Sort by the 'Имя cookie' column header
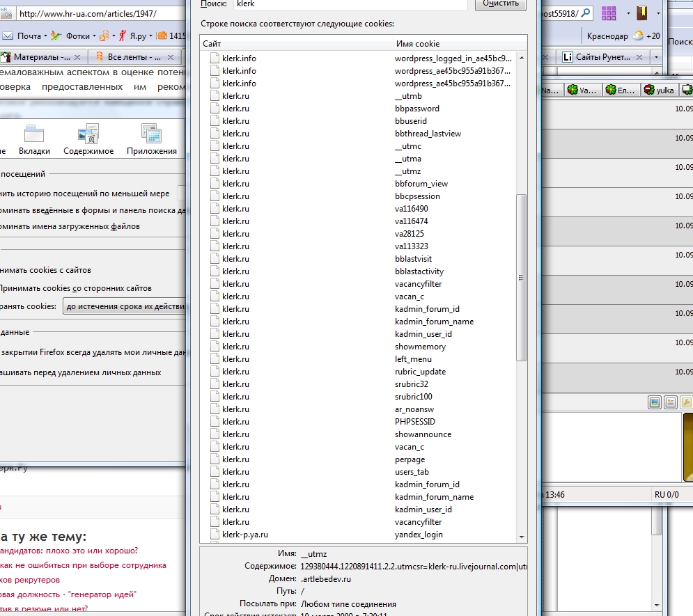 pos(460,43)
